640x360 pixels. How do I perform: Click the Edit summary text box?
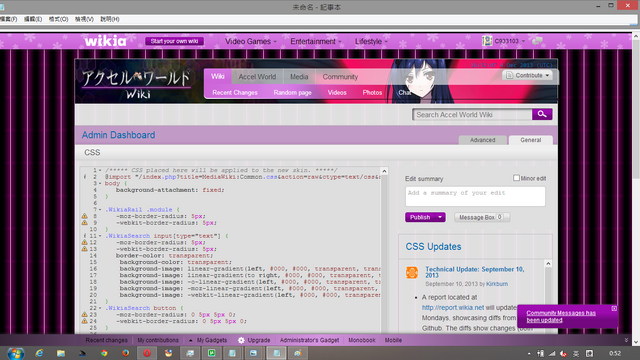pos(475,196)
